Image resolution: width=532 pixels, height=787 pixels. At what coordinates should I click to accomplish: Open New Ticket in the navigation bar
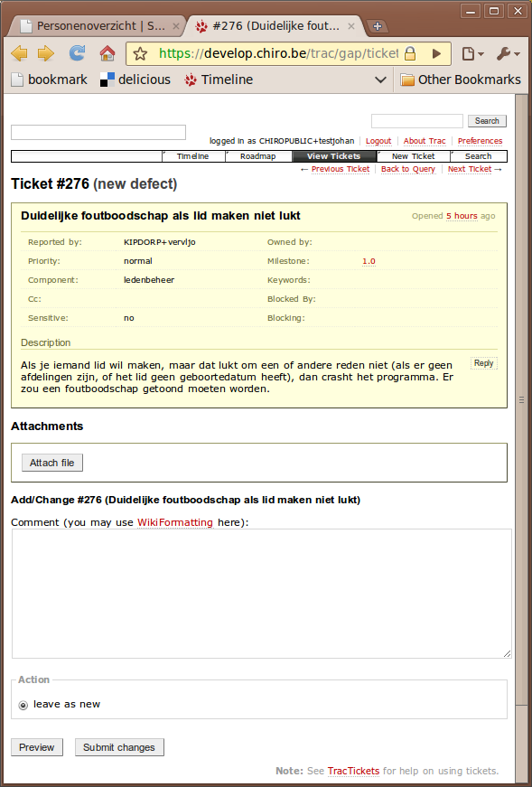tap(413, 156)
